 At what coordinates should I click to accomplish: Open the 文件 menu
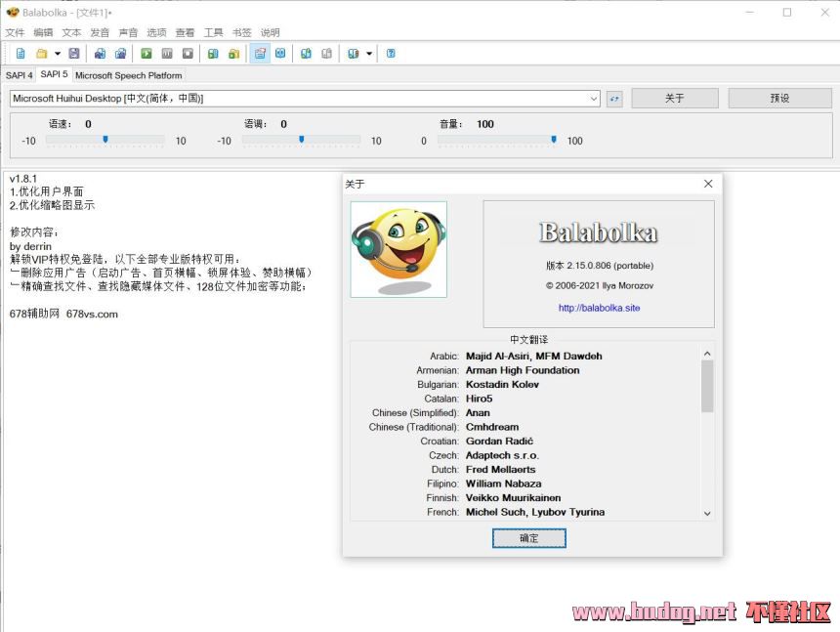click(15, 32)
